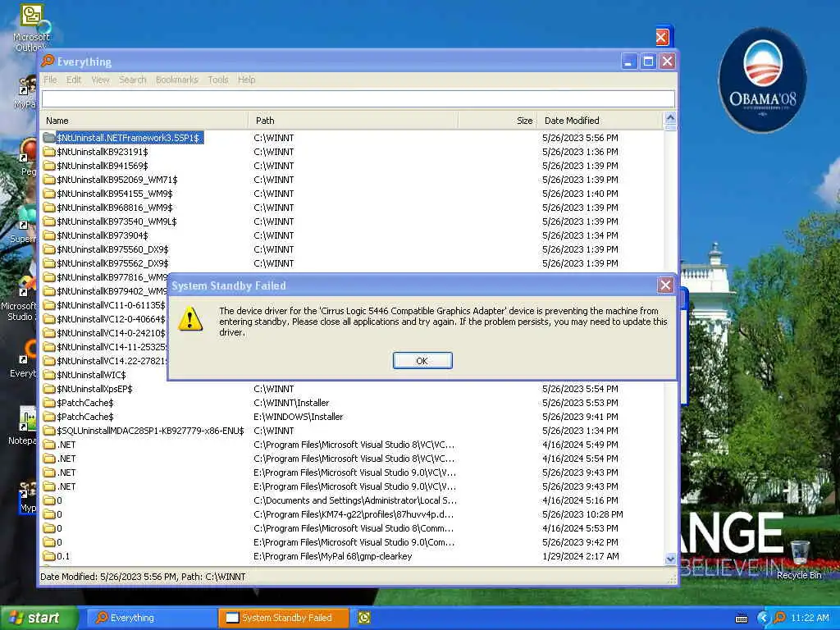Sort results by Name column header
840x630 pixels.
[x=144, y=121]
